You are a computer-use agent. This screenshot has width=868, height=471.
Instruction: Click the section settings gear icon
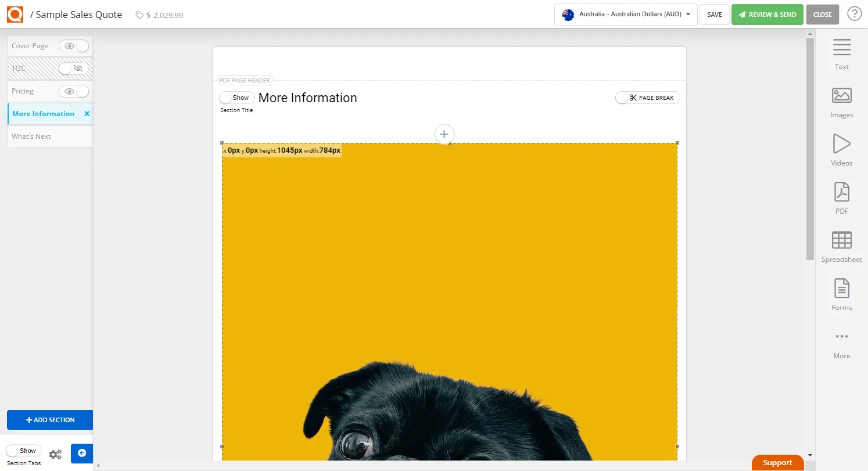tap(55, 454)
